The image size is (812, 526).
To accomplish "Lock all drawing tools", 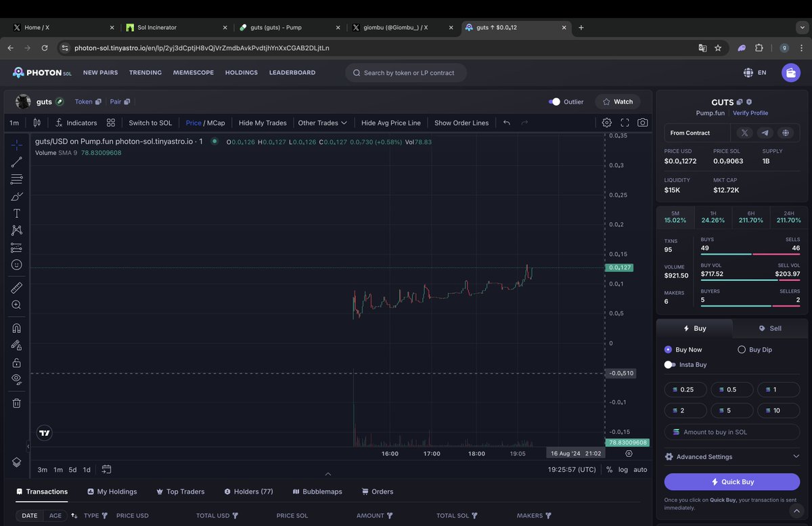I will (x=17, y=363).
